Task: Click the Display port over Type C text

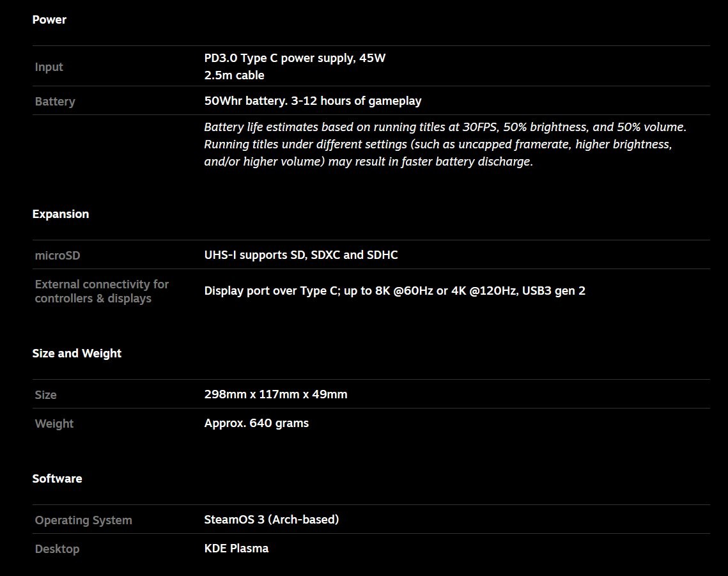Action: coord(394,291)
